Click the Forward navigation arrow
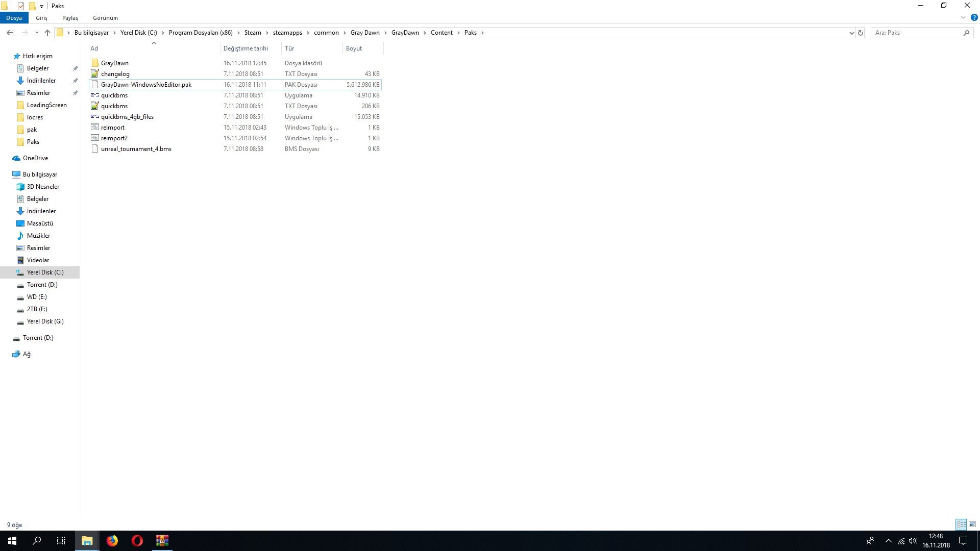This screenshot has width=980, height=551. pyautogui.click(x=24, y=33)
